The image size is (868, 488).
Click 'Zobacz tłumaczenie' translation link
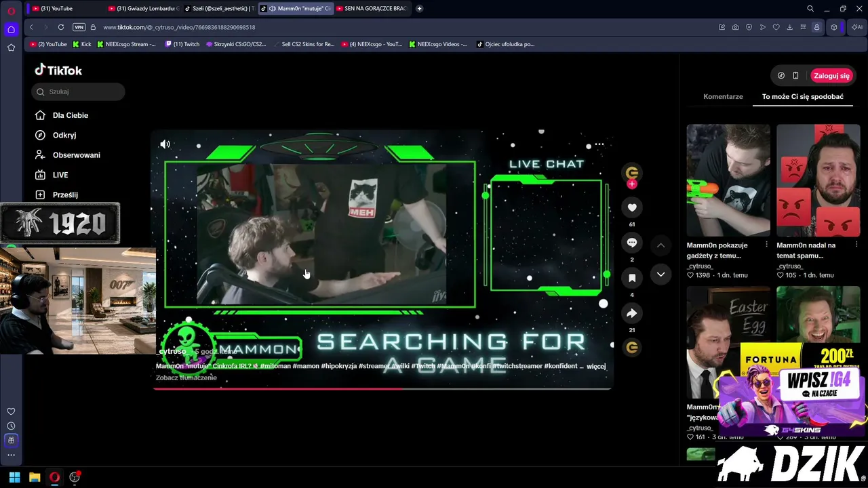[x=186, y=378]
